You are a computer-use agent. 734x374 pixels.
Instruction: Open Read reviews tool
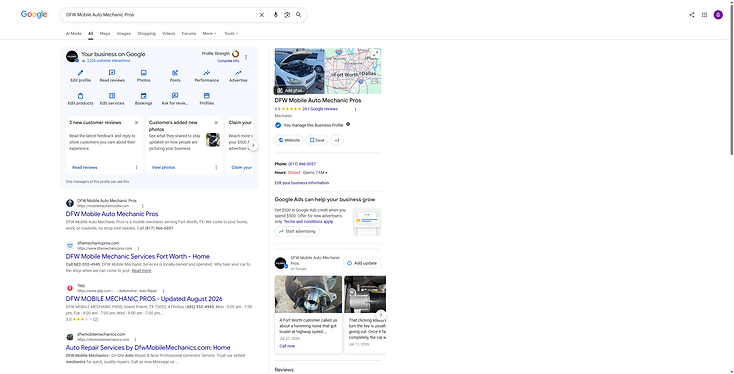(112, 76)
